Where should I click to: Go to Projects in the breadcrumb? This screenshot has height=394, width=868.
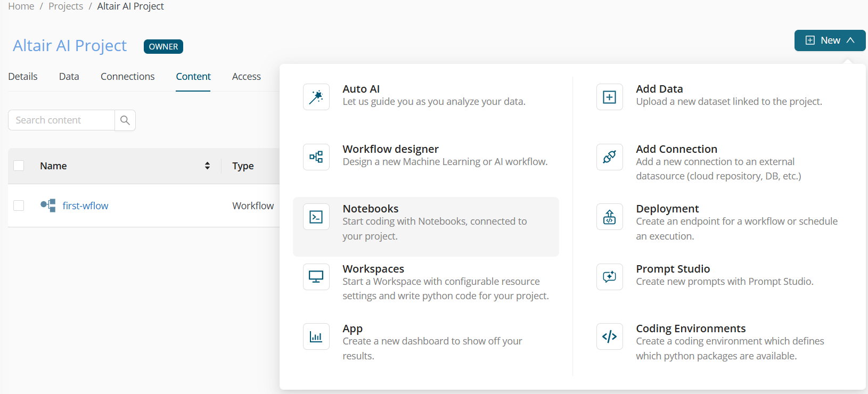66,6
